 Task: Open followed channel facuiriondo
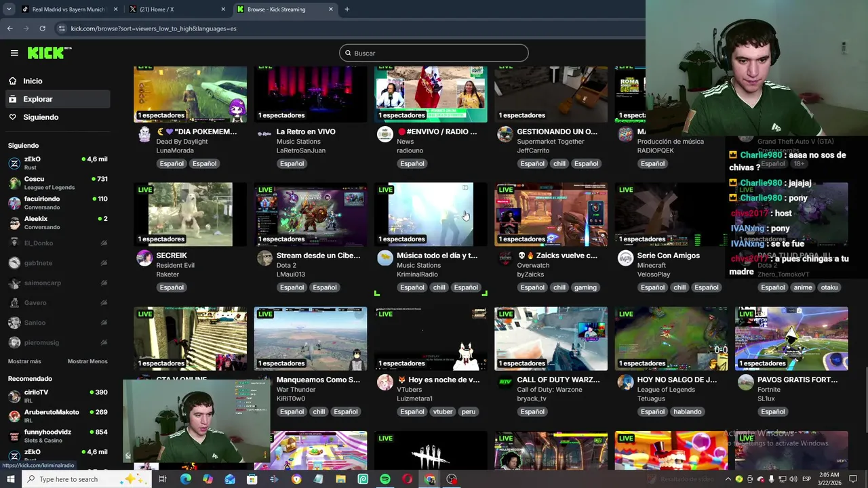click(58, 203)
